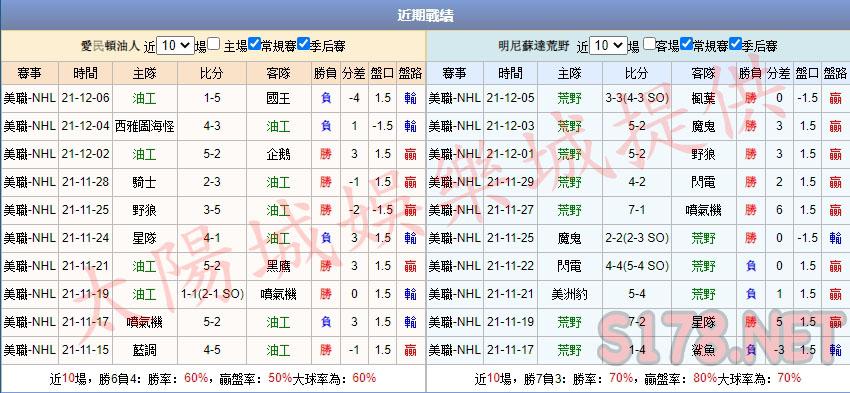
Task: Untick 季后賽 checkbox in 愛民頓油人 panel
Action: point(304,44)
